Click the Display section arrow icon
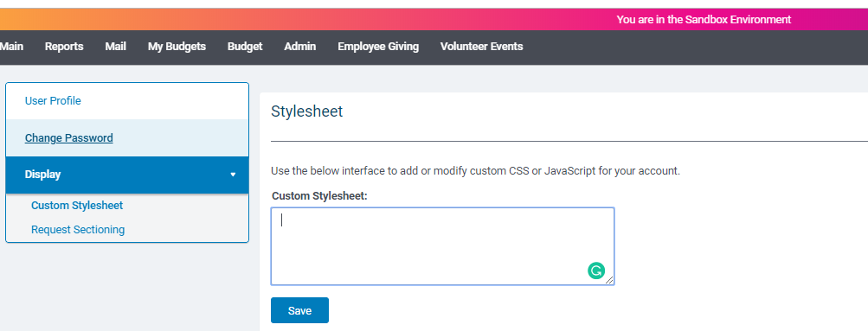The width and height of the screenshot is (868, 331). 233,175
